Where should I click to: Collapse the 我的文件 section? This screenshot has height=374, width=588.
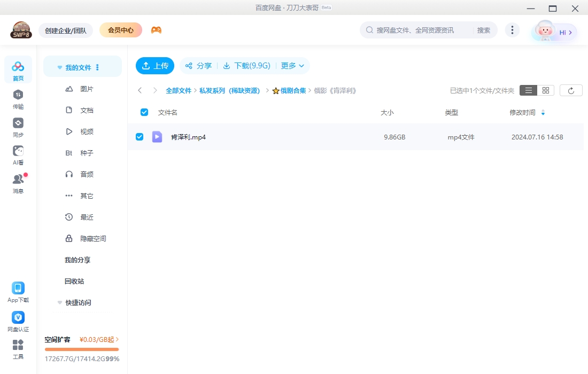click(59, 67)
